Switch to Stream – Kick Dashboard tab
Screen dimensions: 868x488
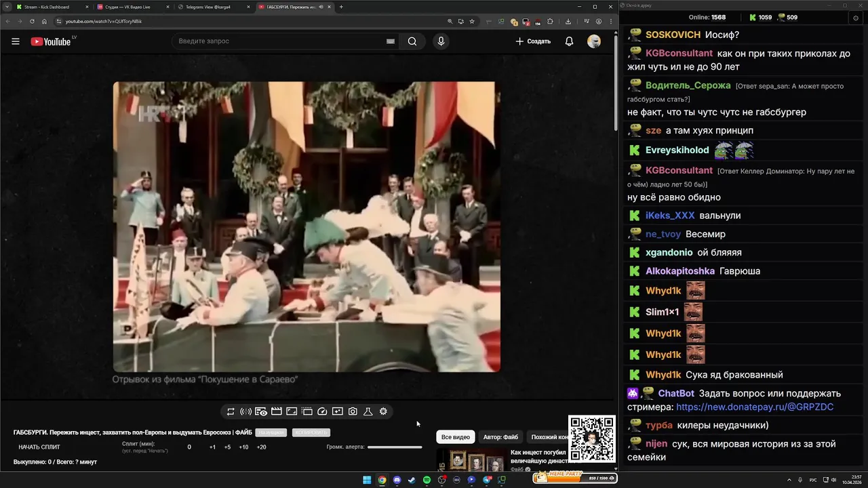(52, 7)
